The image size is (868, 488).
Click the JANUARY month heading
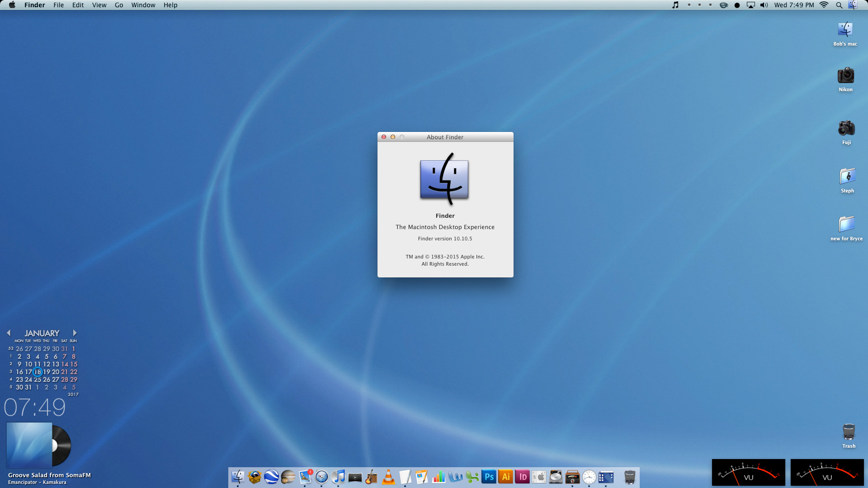(42, 333)
